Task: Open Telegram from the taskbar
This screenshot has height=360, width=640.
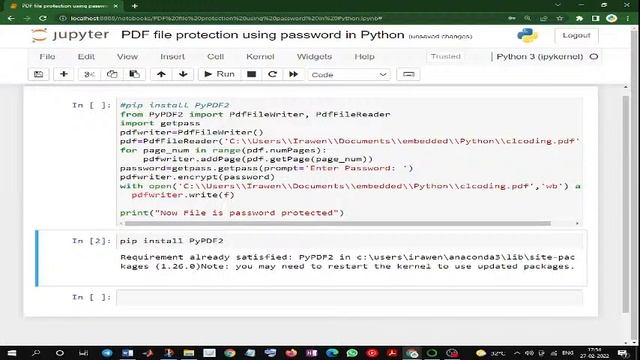Action: (x=107, y=353)
